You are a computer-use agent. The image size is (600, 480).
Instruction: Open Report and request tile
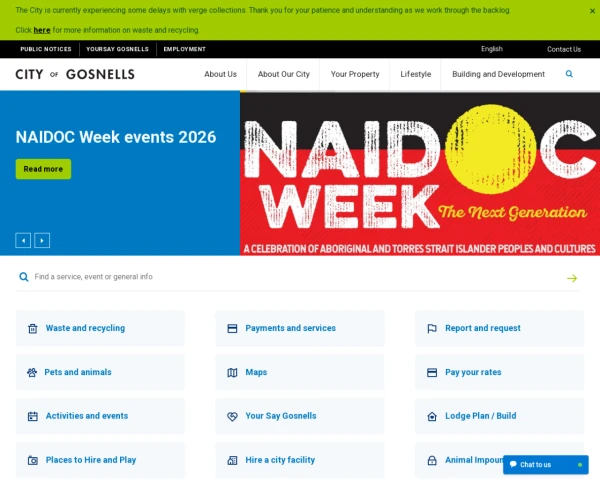(500, 328)
